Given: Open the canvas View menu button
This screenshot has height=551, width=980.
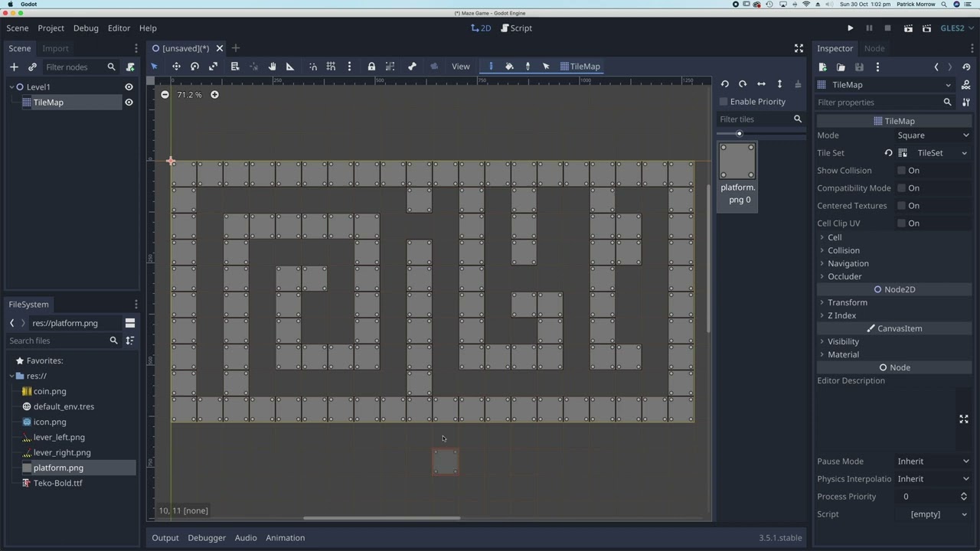Looking at the screenshot, I should 460,67.
